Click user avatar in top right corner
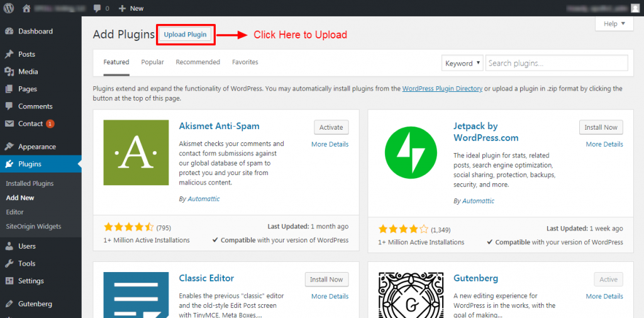The image size is (644, 318). pyautogui.click(x=636, y=8)
